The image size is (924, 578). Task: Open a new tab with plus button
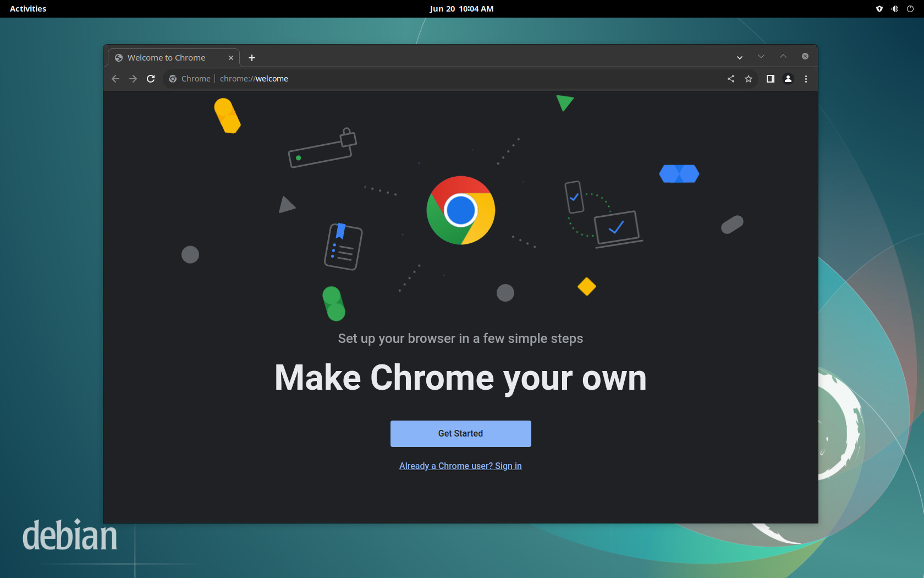252,58
